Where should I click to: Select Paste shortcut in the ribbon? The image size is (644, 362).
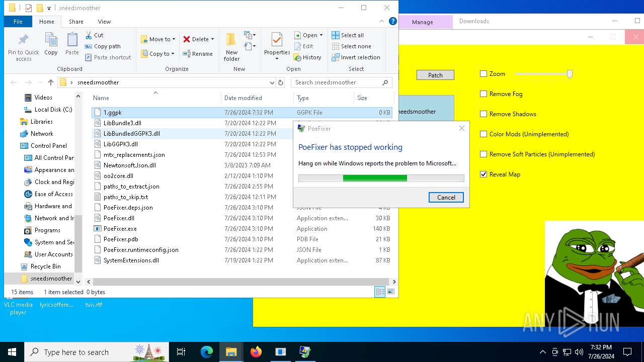point(108,57)
